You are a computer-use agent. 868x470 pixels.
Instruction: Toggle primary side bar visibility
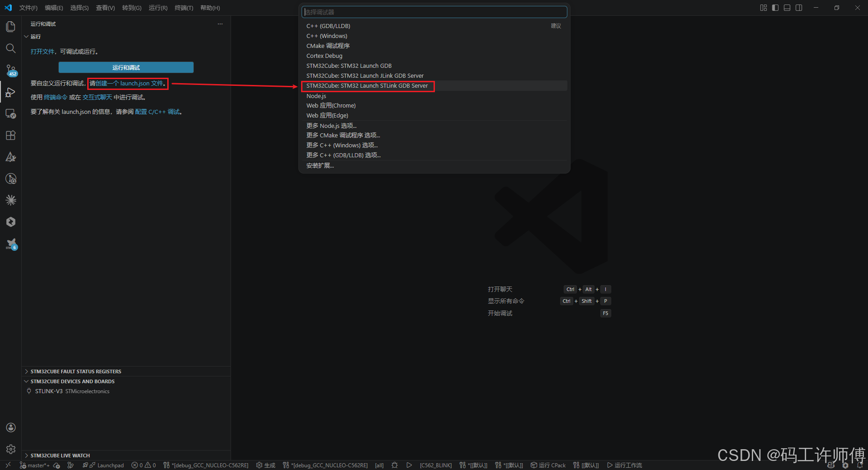[775, 8]
